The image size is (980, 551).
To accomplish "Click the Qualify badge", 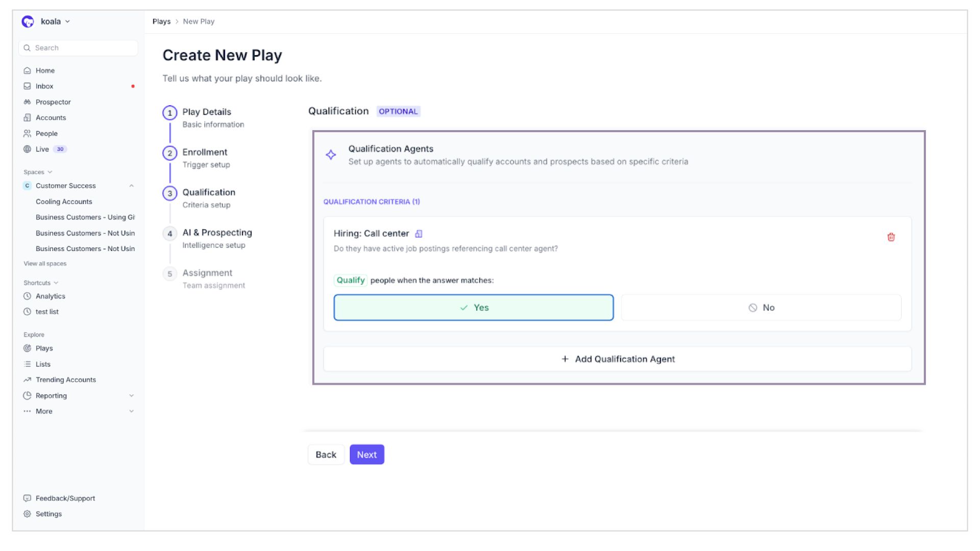I will click(x=350, y=280).
